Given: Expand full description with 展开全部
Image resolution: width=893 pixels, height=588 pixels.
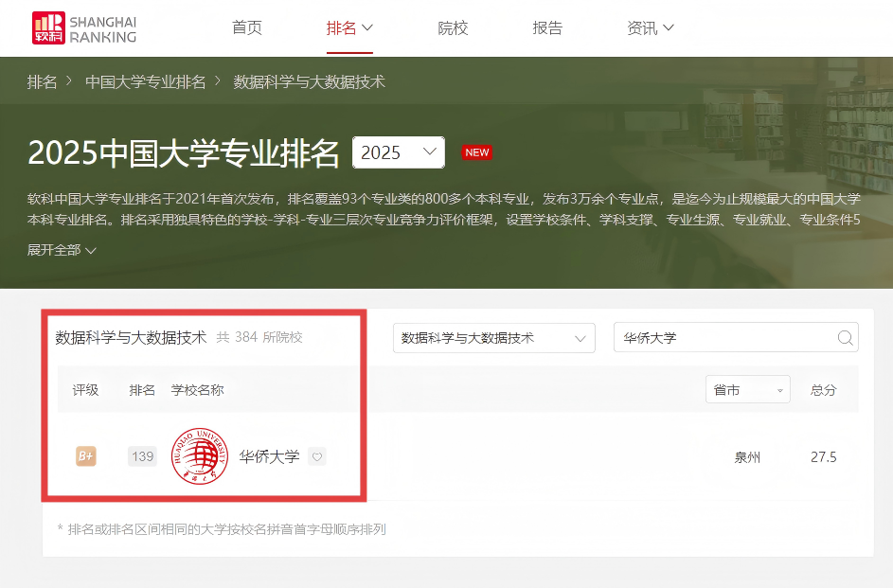Looking at the screenshot, I should coord(62,250).
